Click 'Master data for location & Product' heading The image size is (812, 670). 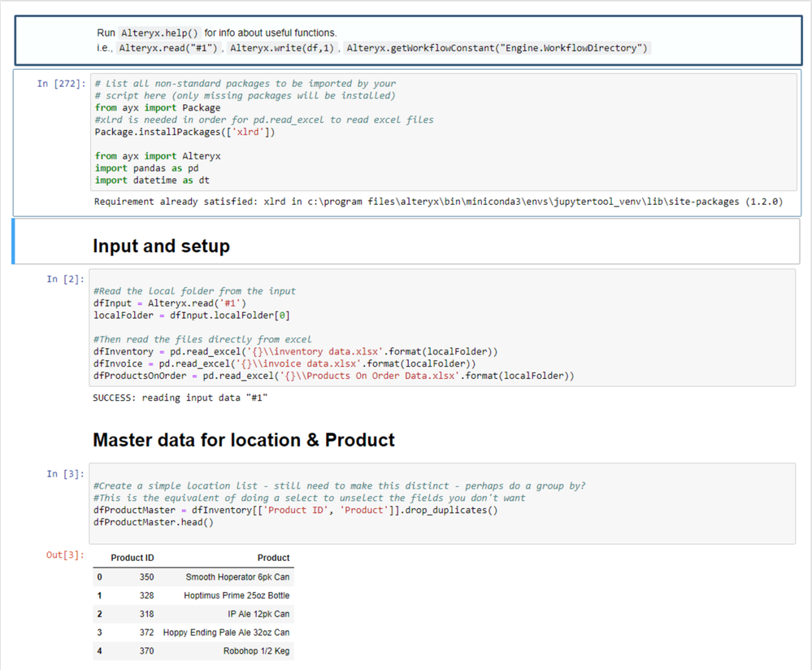pyautogui.click(x=244, y=441)
